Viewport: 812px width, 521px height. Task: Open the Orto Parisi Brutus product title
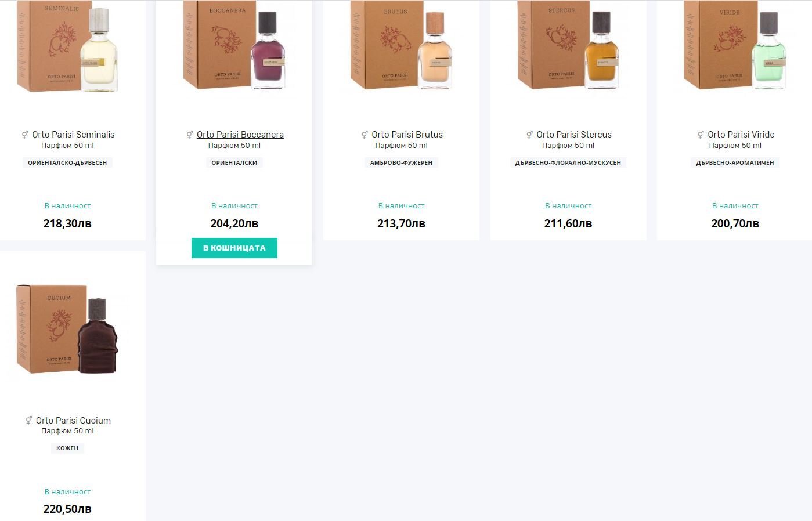coord(407,135)
